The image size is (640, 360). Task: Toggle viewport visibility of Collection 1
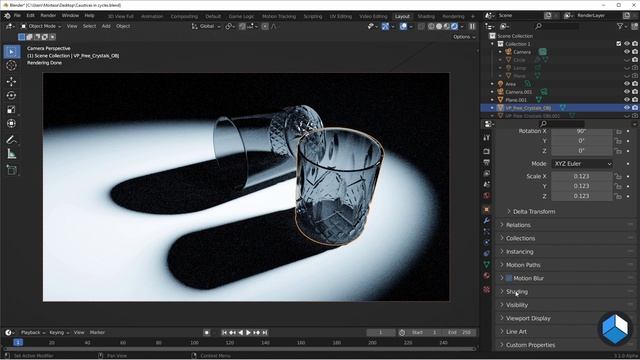(627, 44)
